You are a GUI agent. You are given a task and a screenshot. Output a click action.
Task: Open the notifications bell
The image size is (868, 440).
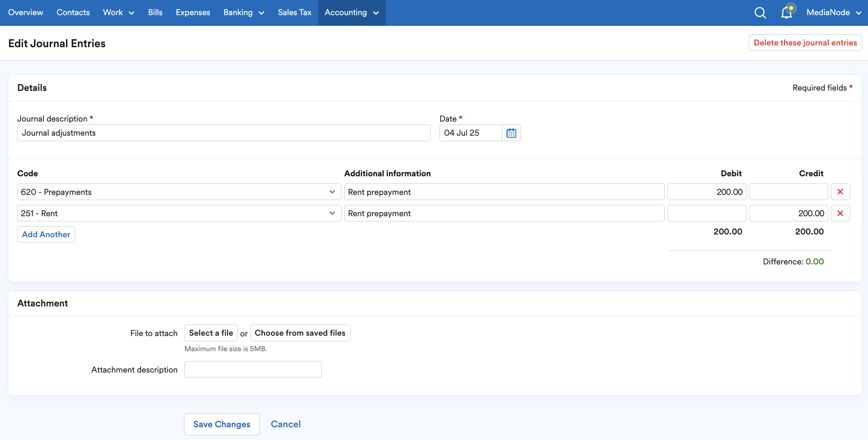point(787,12)
